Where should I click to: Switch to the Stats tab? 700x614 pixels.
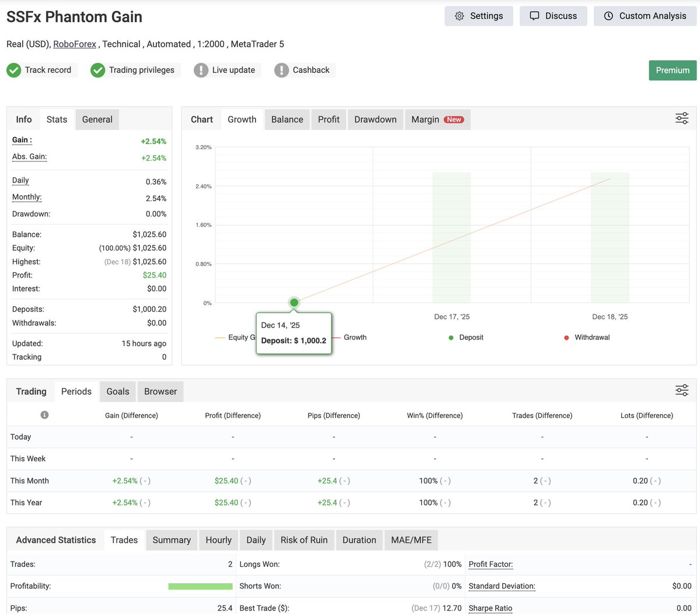57,120
